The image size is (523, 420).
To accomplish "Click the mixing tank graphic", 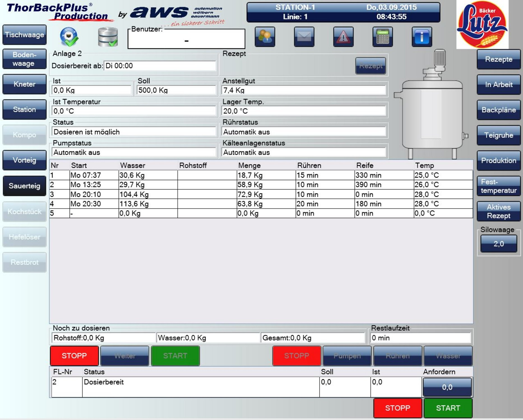I will [432, 112].
